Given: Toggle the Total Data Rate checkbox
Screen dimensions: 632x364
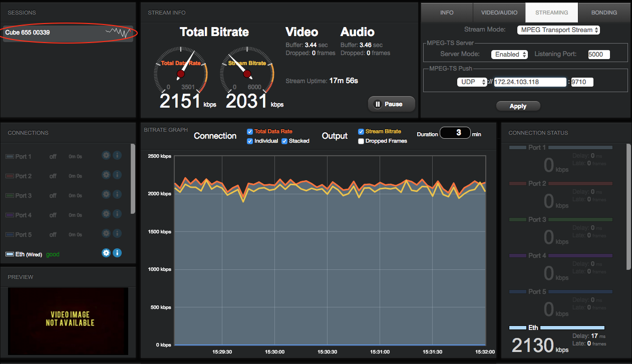Looking at the screenshot, I should click(250, 132).
